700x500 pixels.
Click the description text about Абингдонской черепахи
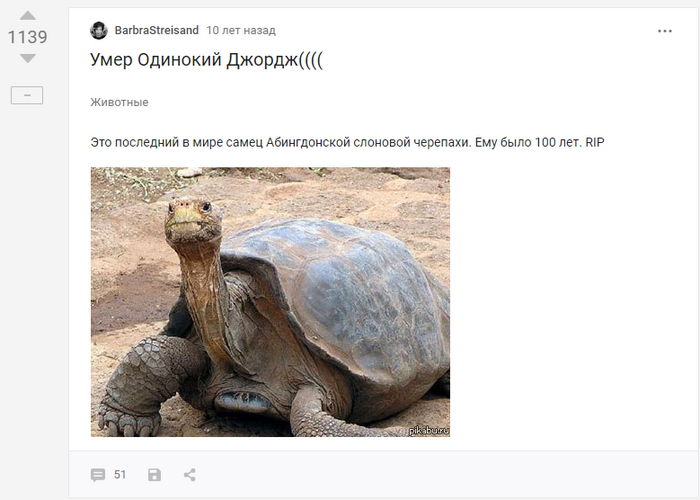point(347,142)
